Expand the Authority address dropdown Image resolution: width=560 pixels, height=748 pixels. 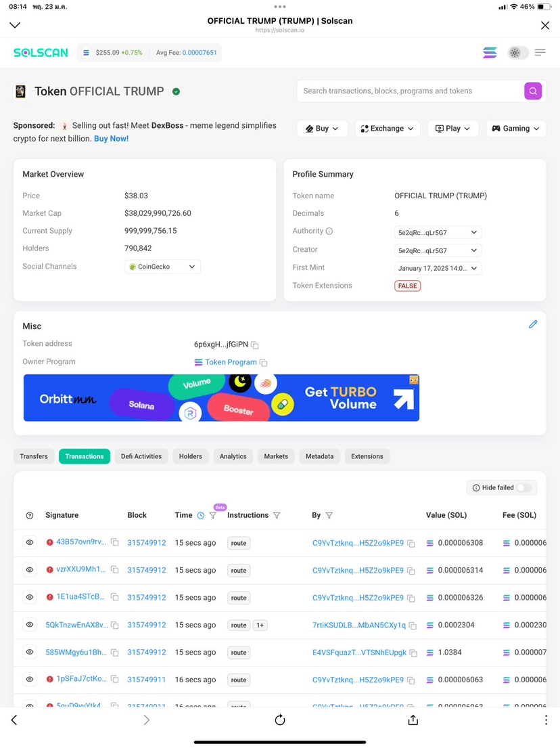point(438,232)
